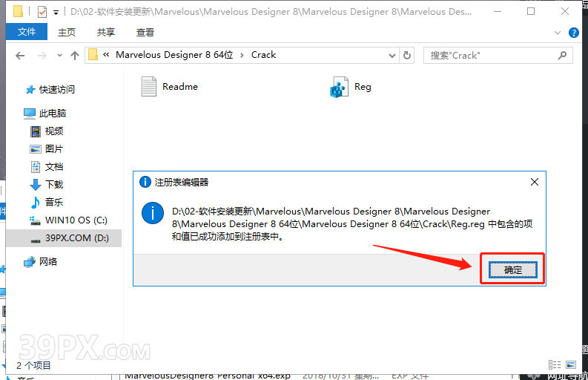Open recent locations dropdown arrow
588x380 pixels.
click(x=59, y=56)
